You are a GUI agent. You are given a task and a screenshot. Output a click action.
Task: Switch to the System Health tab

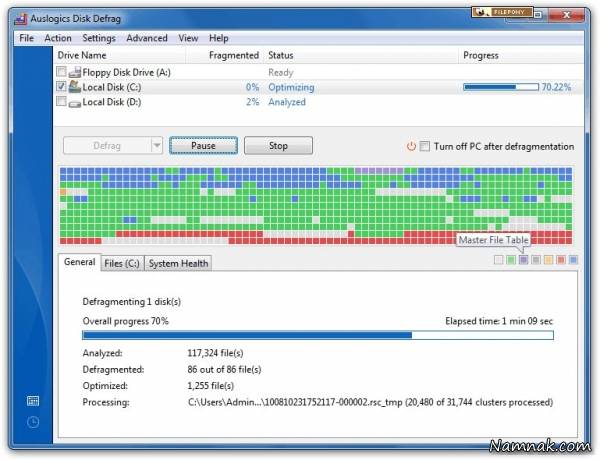click(179, 263)
